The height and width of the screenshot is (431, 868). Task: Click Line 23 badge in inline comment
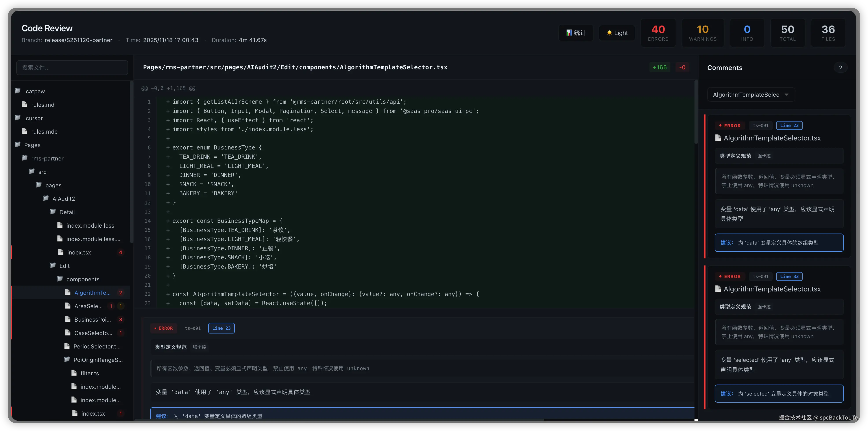[221, 328]
